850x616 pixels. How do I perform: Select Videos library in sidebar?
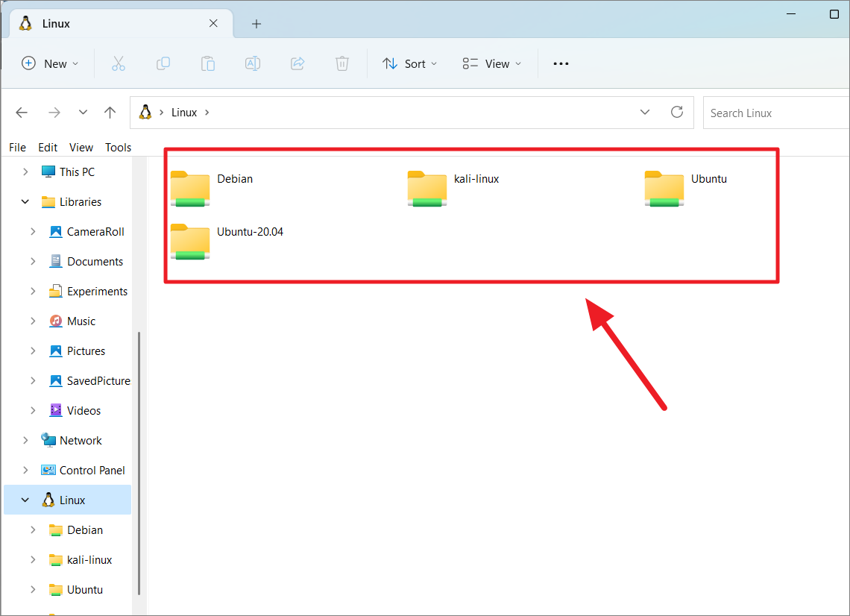tap(84, 410)
